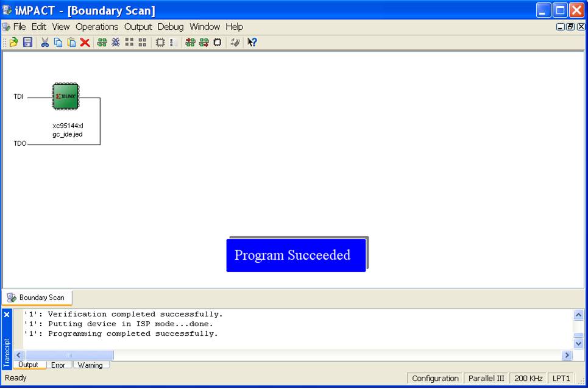The height and width of the screenshot is (389, 588).
Task: Click the "Ready" status bar text
Action: click(x=16, y=378)
